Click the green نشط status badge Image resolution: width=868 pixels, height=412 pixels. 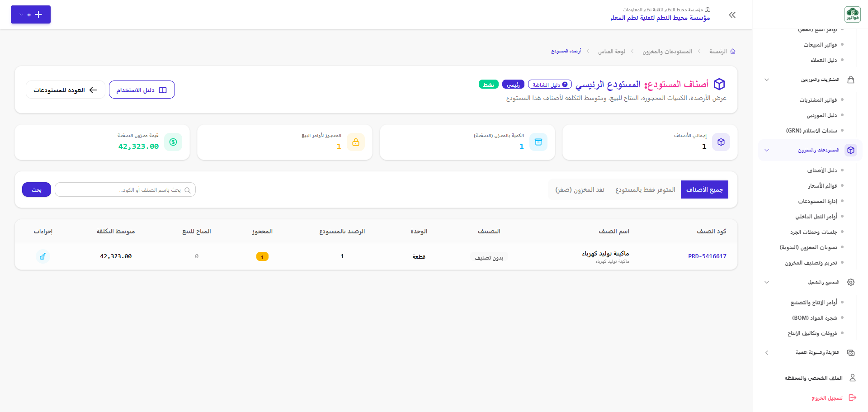tap(489, 85)
